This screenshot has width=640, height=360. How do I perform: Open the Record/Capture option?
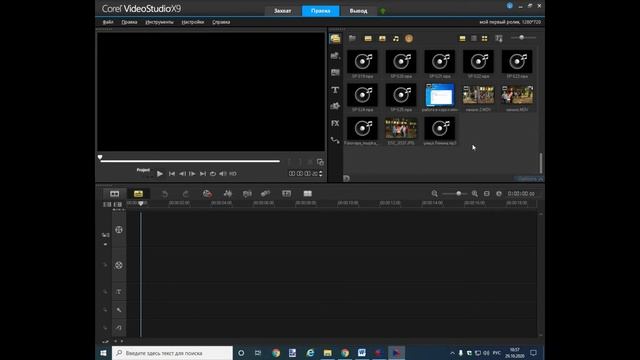[207, 193]
